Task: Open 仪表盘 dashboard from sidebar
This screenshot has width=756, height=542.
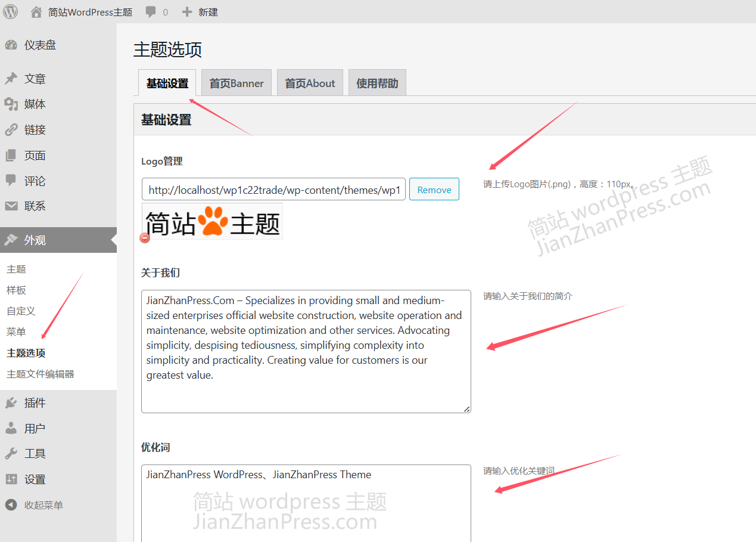Action: click(x=40, y=45)
